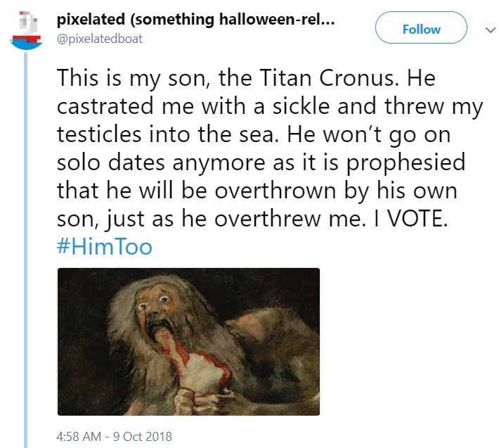
Task: Click the tweet text mentioning Titan Cronus
Action: coord(270,148)
